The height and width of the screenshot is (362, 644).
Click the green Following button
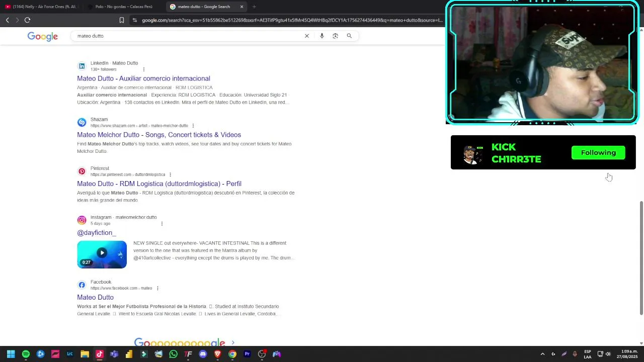[x=598, y=153]
